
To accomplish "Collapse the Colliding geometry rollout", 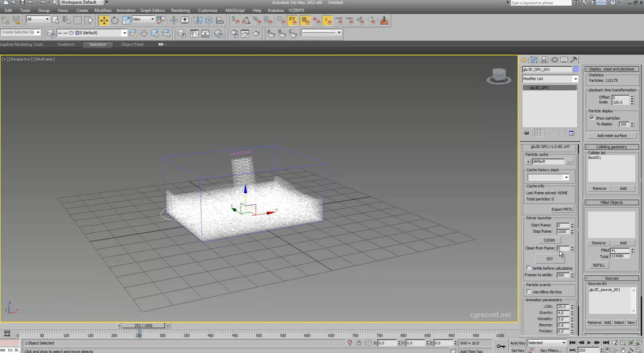I will point(612,147).
